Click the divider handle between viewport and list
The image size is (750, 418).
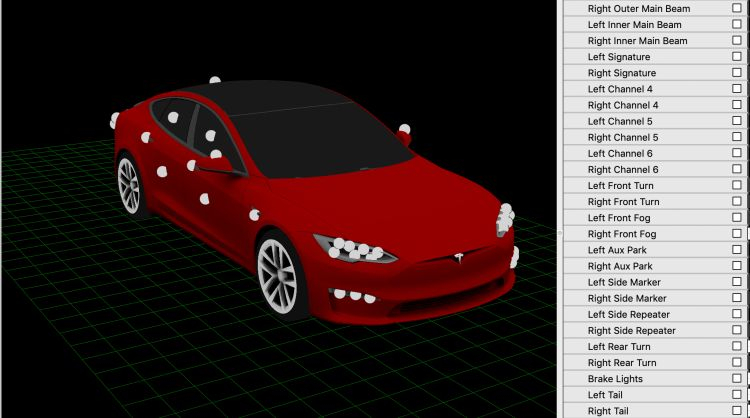pos(559,232)
